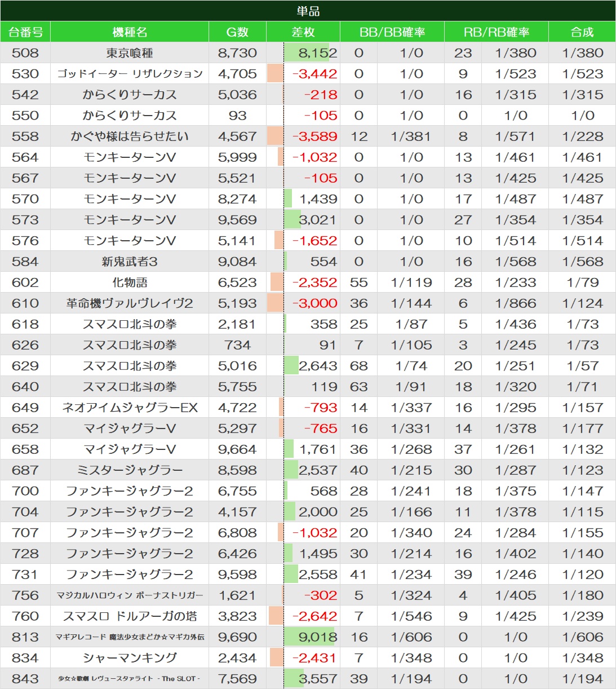The height and width of the screenshot is (689, 616).
Task: Click the RB/RB確率 column header
Action: point(497,32)
